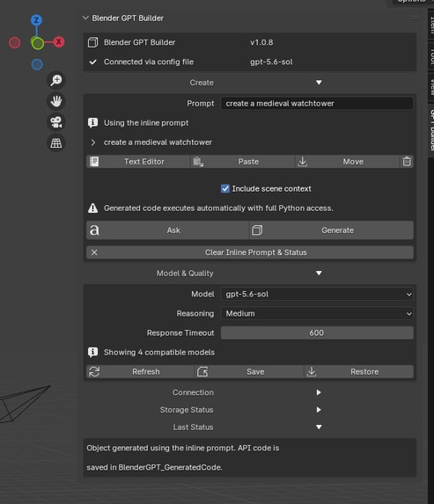Click the green Y axis gizmo handle
The image size is (434, 504).
[x=37, y=43]
